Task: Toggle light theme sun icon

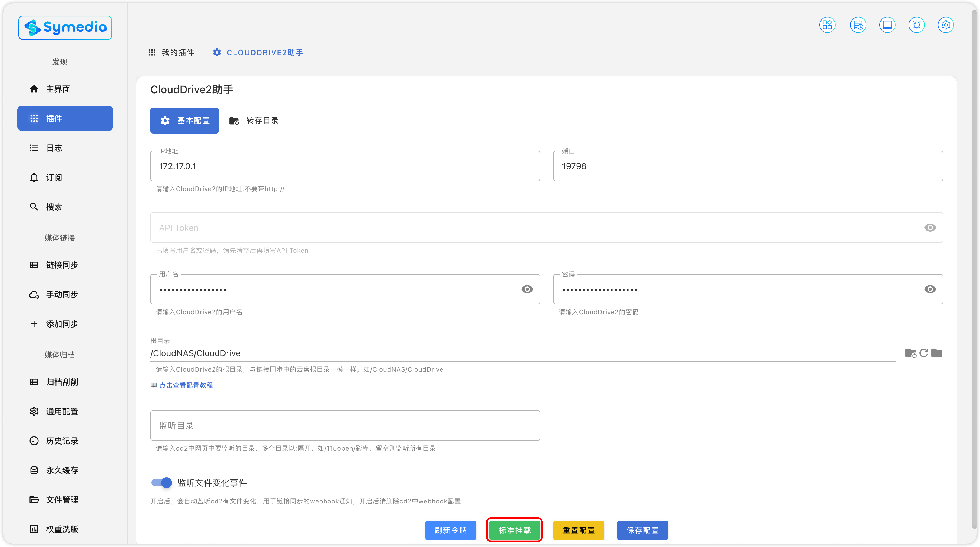Action: [x=916, y=25]
